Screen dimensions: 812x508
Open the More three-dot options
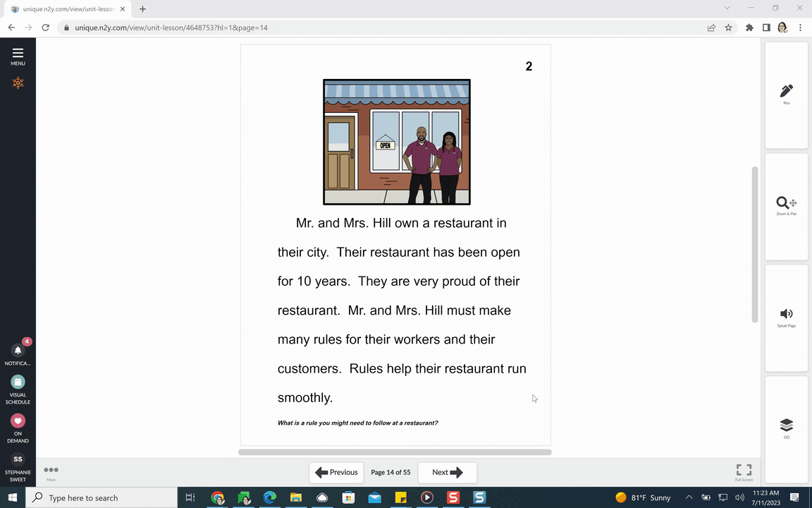(51, 472)
